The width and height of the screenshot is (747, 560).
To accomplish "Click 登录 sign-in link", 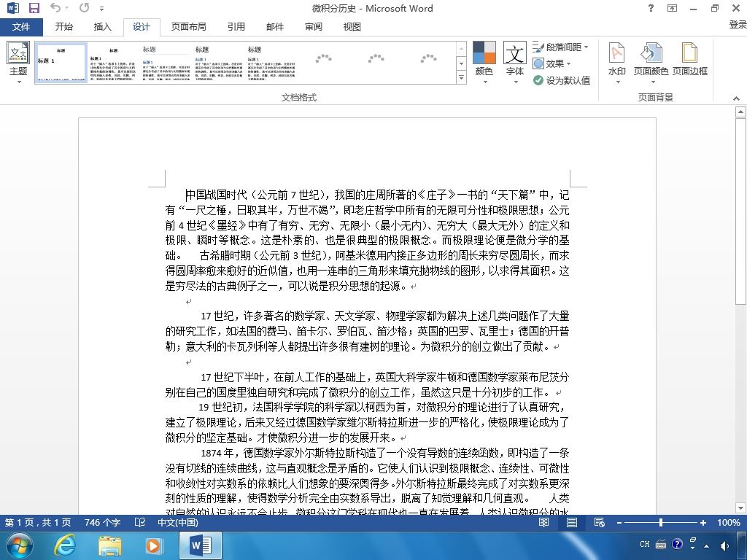I will pos(738,24).
